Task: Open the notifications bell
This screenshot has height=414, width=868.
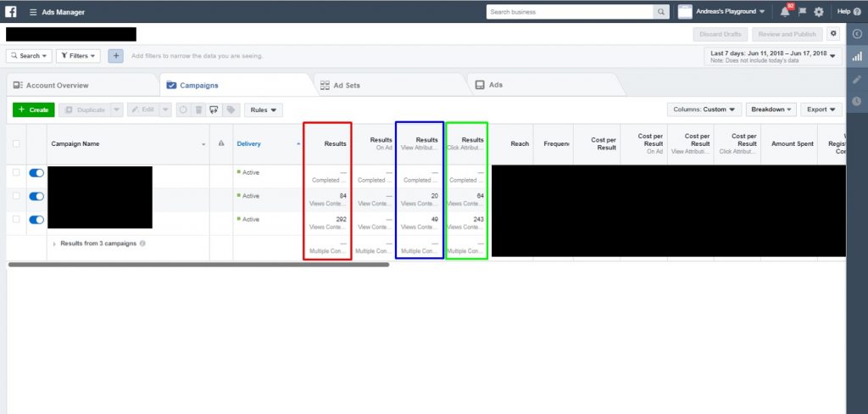Action: click(x=785, y=12)
